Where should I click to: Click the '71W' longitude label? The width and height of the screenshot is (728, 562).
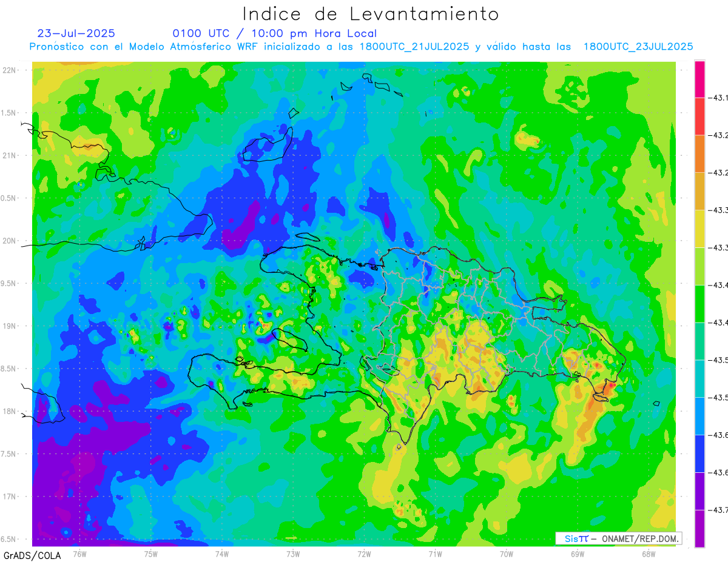435,554
